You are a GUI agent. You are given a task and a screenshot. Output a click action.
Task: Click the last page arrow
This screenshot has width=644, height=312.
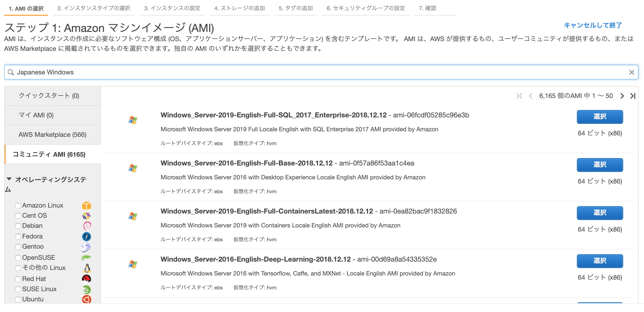pos(633,96)
